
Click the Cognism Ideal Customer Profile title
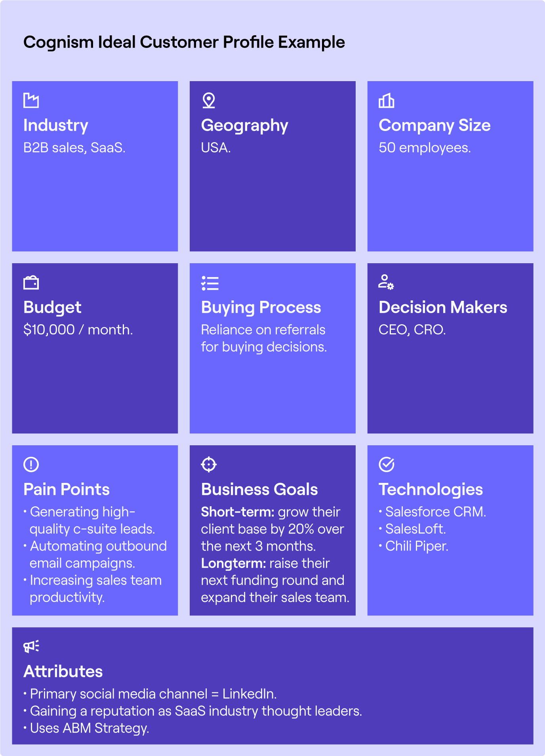point(184,42)
